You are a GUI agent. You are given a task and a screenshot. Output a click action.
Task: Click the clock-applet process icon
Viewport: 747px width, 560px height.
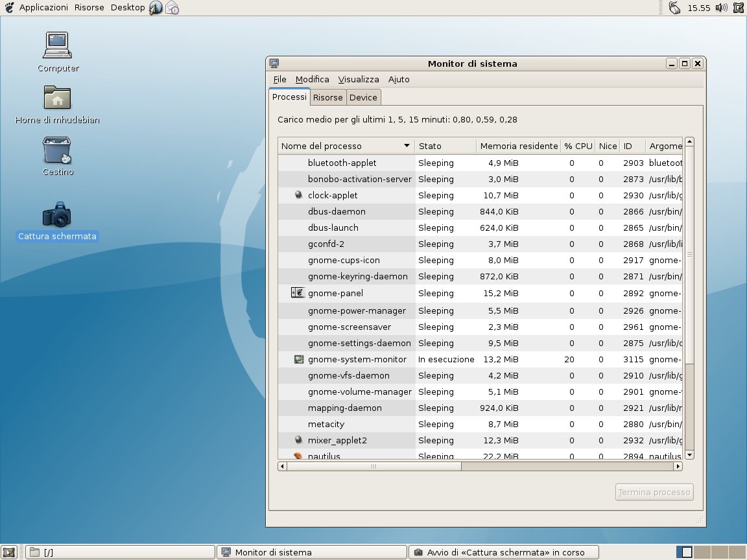point(299,195)
